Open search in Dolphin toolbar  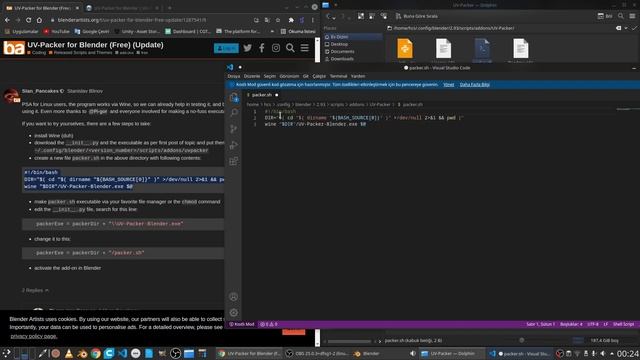[621, 16]
